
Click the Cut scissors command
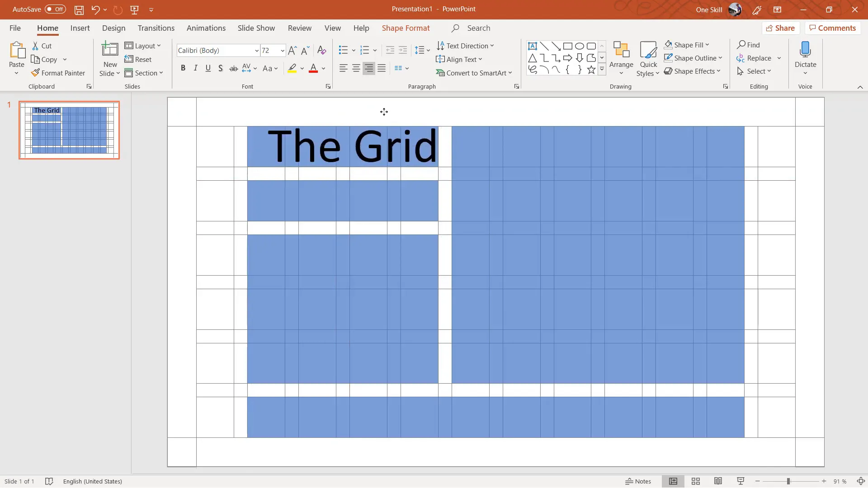point(42,46)
